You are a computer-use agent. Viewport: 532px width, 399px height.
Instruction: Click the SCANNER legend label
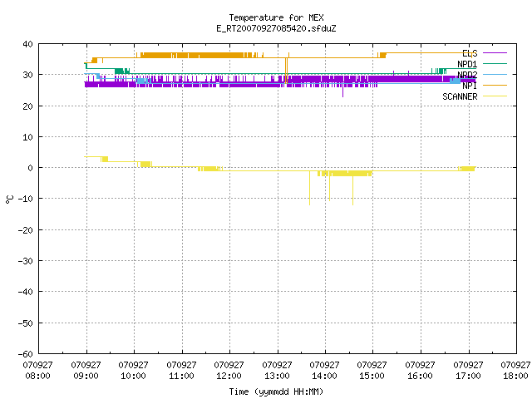pos(460,96)
